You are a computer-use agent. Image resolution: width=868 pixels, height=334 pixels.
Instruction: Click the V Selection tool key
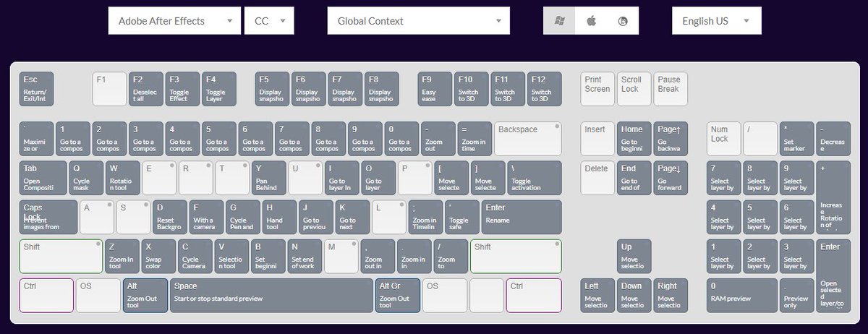click(x=231, y=256)
